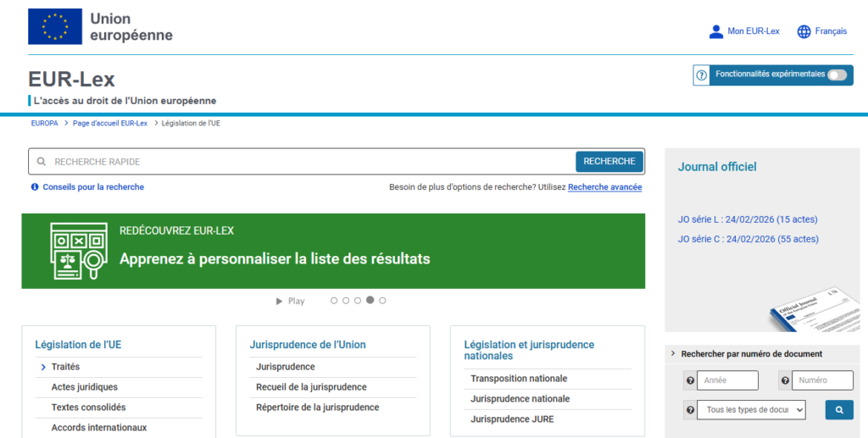This screenshot has height=438, width=868.
Task: Open Transposition nationale menu item
Action: point(519,379)
